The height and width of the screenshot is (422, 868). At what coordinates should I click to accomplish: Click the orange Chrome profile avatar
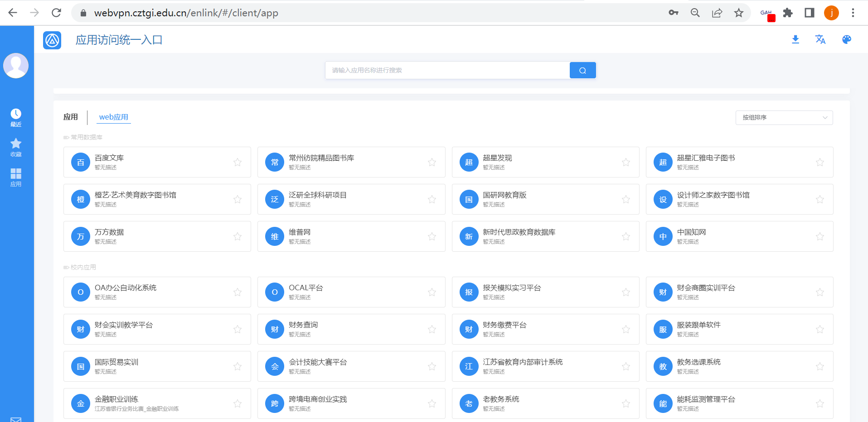point(831,13)
